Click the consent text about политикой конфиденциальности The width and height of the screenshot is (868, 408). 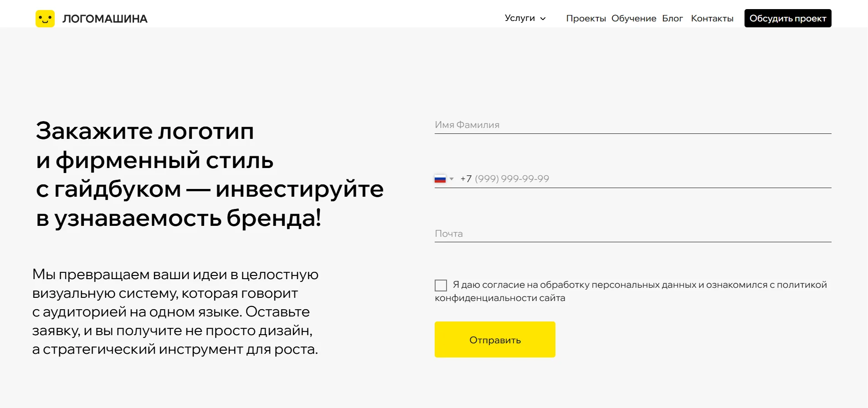tap(638, 285)
